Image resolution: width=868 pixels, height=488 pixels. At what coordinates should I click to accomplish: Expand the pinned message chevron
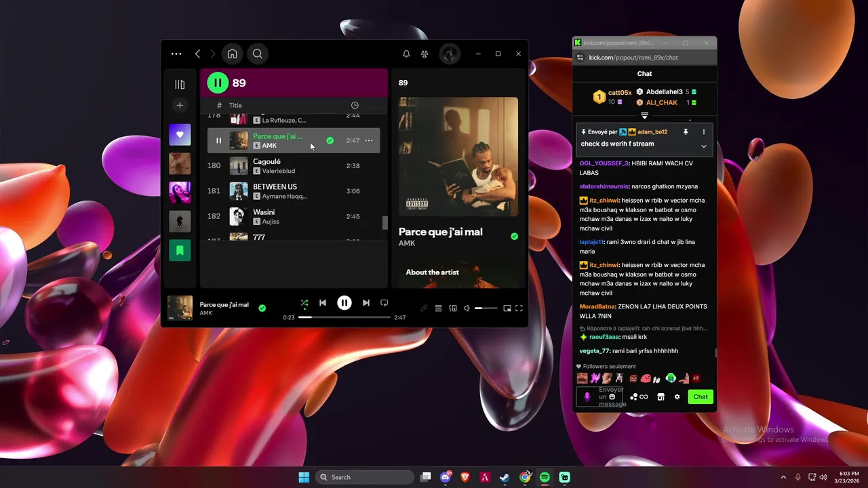click(x=703, y=146)
